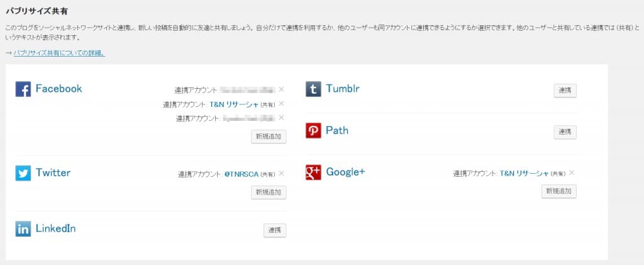Image resolution: width=644 pixels, height=265 pixels.
Task: Open T&N リサーシャ Google+ account link
Action: point(524,173)
